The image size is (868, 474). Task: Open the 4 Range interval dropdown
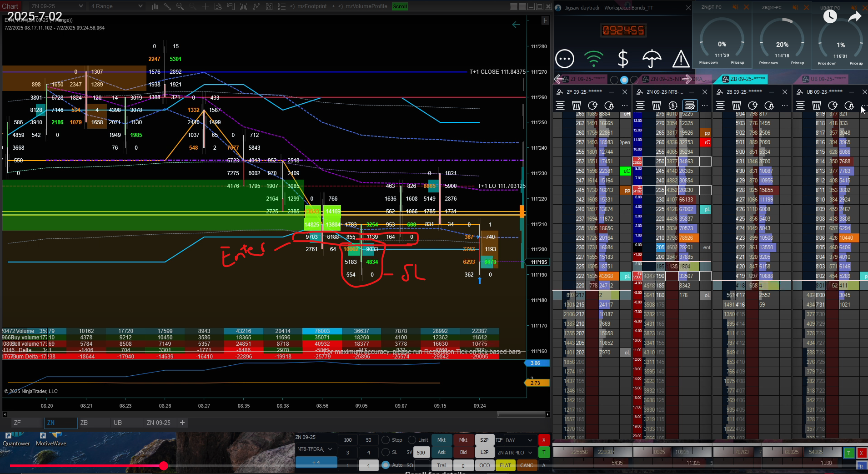pyautogui.click(x=117, y=6)
